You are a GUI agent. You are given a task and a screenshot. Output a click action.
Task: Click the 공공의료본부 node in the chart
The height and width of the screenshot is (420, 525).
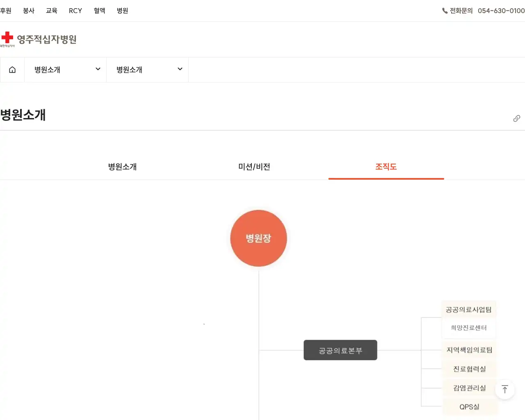pos(340,350)
